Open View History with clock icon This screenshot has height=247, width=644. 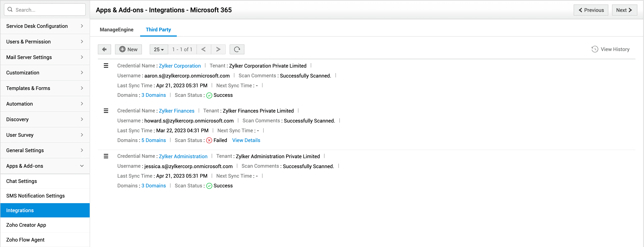coord(610,49)
